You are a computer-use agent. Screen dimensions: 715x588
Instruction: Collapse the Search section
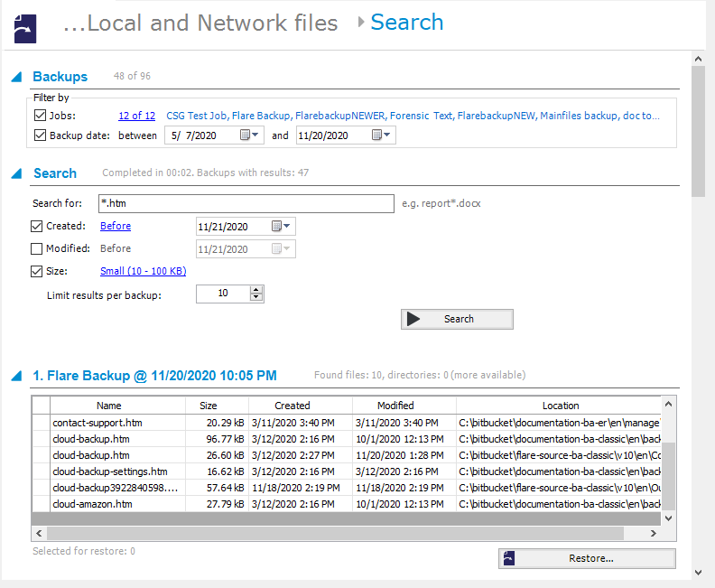point(17,173)
